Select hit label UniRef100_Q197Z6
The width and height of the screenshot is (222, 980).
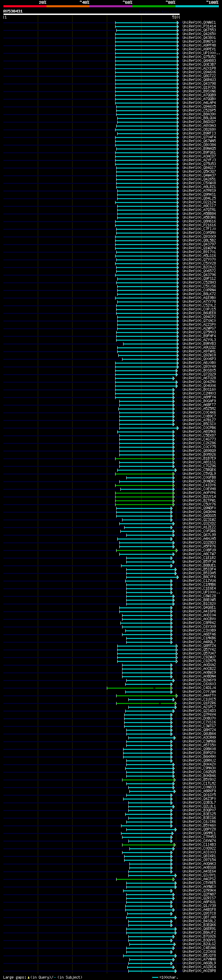pyautogui.click(x=199, y=88)
